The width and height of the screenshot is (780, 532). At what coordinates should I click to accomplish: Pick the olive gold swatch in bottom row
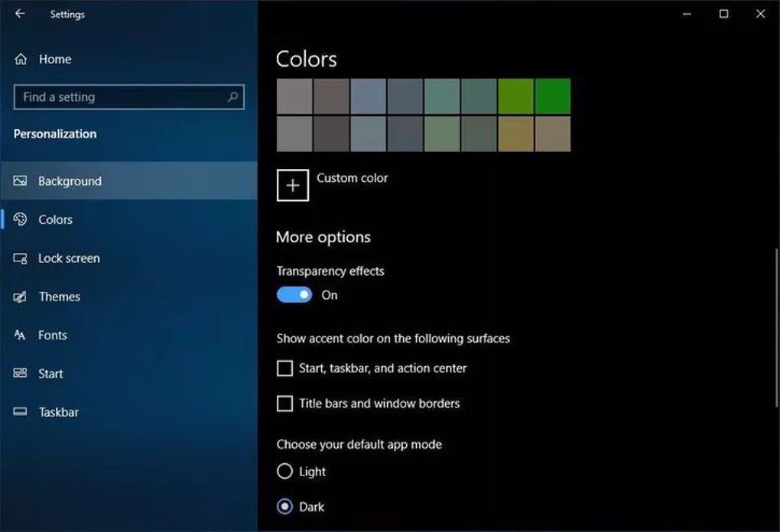point(516,134)
